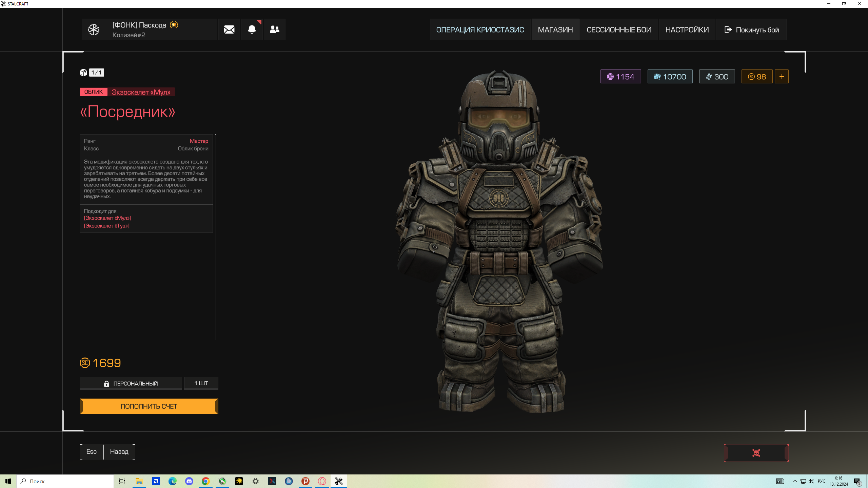This screenshot has height=488, width=868.
Task: Open the red P taskbar app
Action: [x=305, y=481]
